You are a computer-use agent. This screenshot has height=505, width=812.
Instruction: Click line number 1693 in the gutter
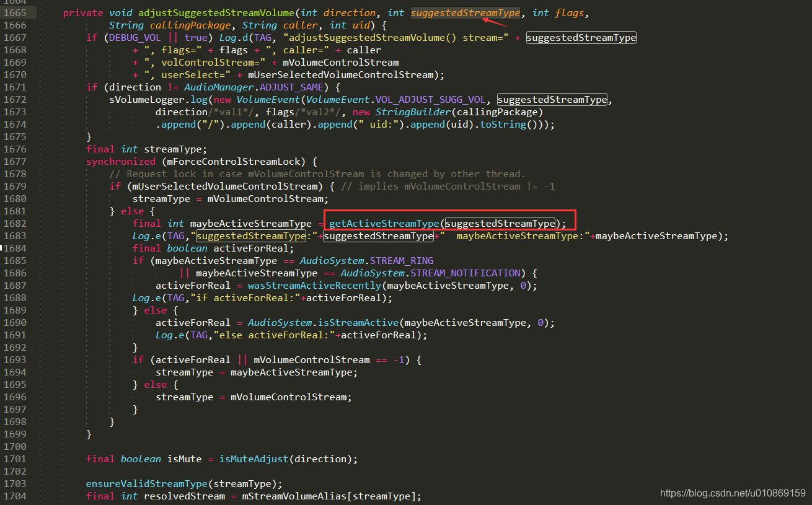[14, 360]
